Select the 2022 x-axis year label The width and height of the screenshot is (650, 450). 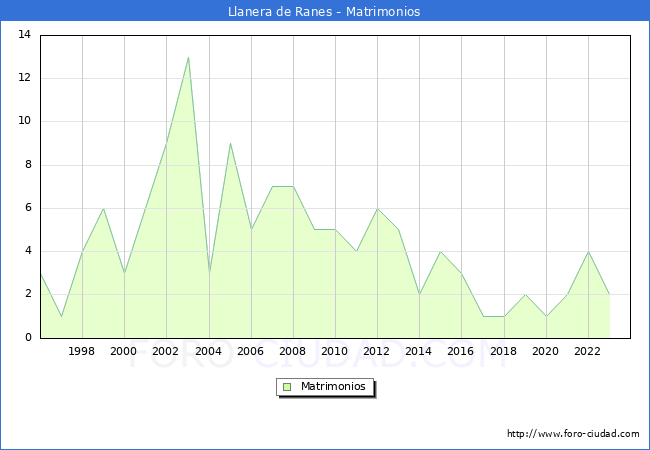[x=587, y=352]
